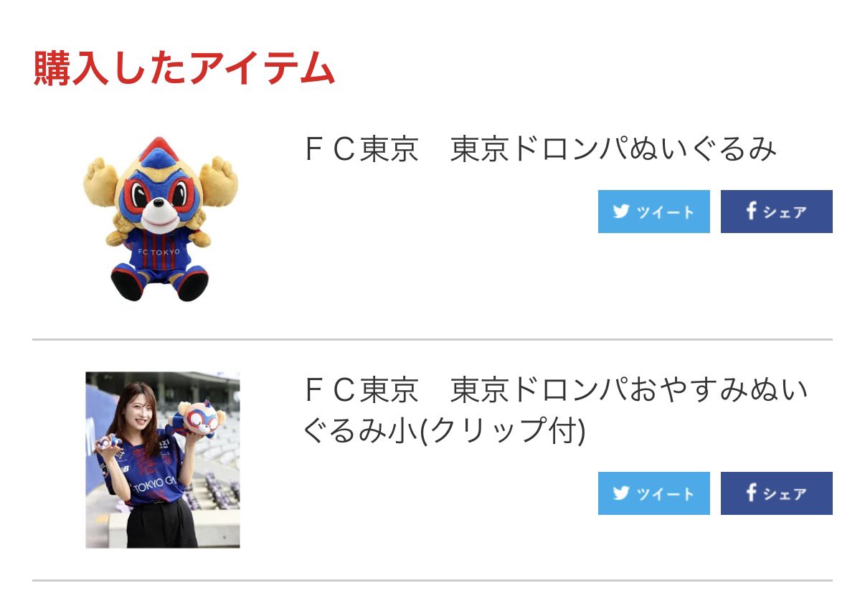The height and width of the screenshot is (616, 865).
Task: Open the Tokyo Dorompa mascot plush thumbnail
Action: coord(161,219)
